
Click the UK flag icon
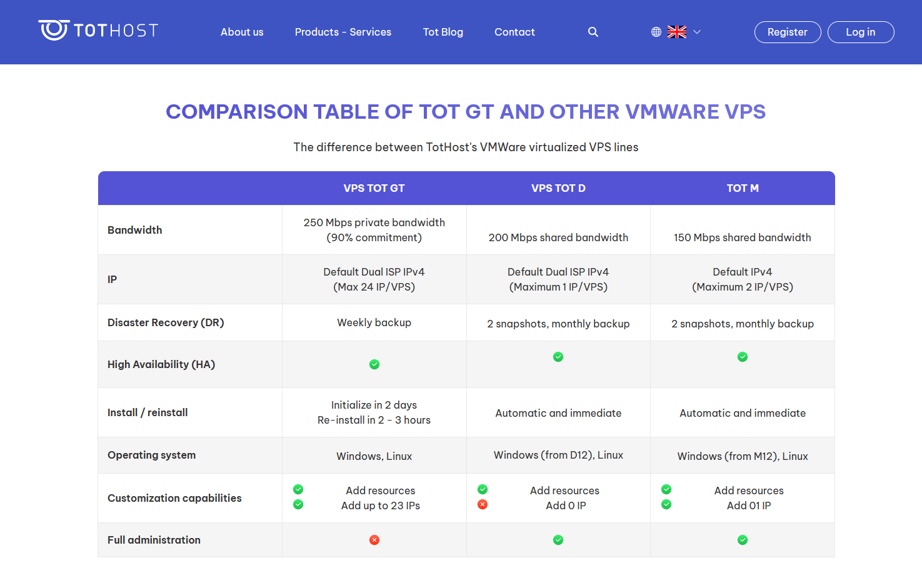click(x=676, y=32)
